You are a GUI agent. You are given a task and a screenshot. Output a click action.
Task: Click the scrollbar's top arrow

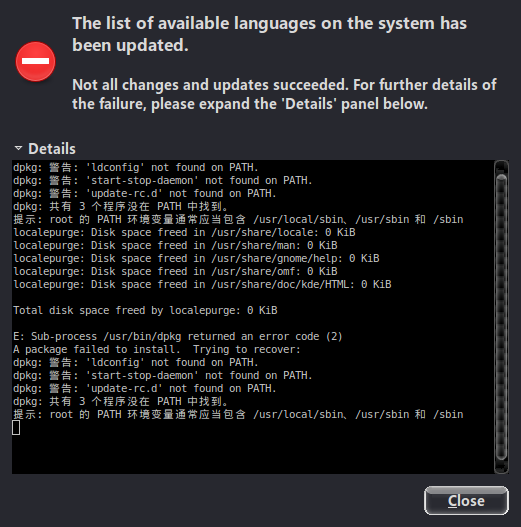(x=501, y=167)
